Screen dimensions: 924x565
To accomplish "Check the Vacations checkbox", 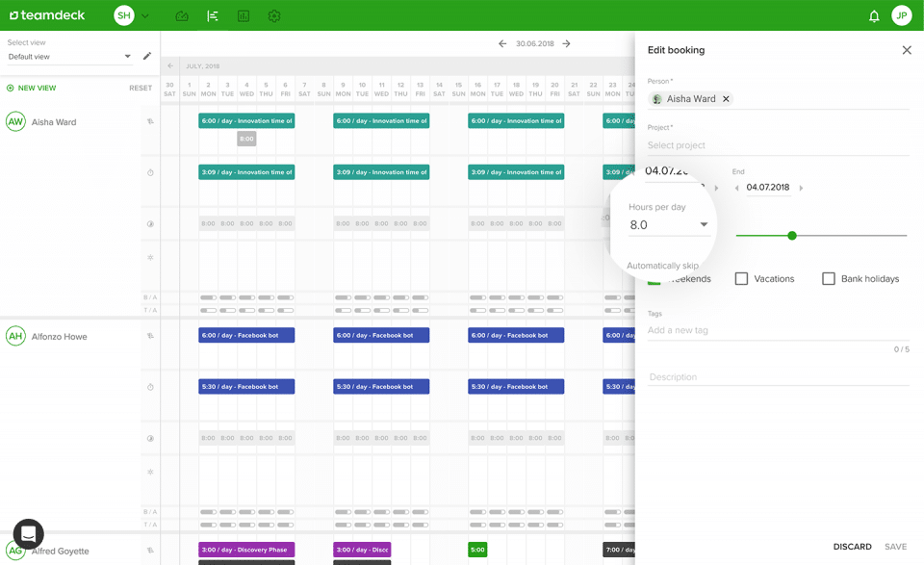I will pos(741,278).
